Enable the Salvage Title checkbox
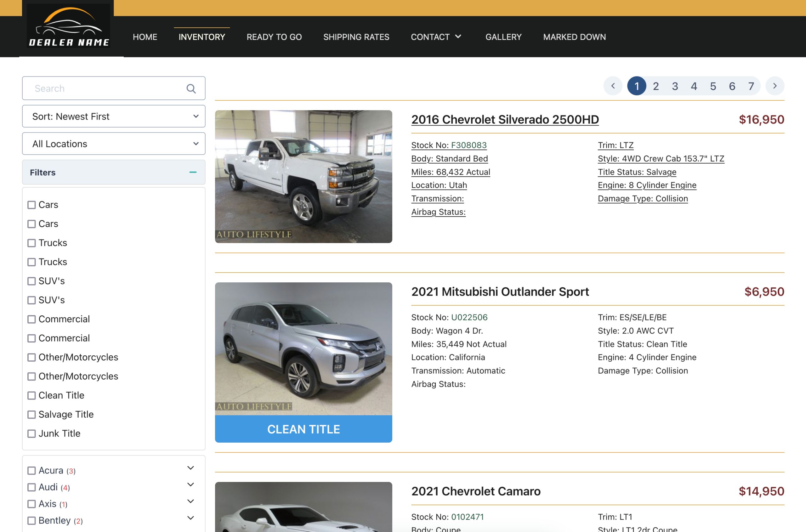The image size is (806, 532). tap(31, 415)
